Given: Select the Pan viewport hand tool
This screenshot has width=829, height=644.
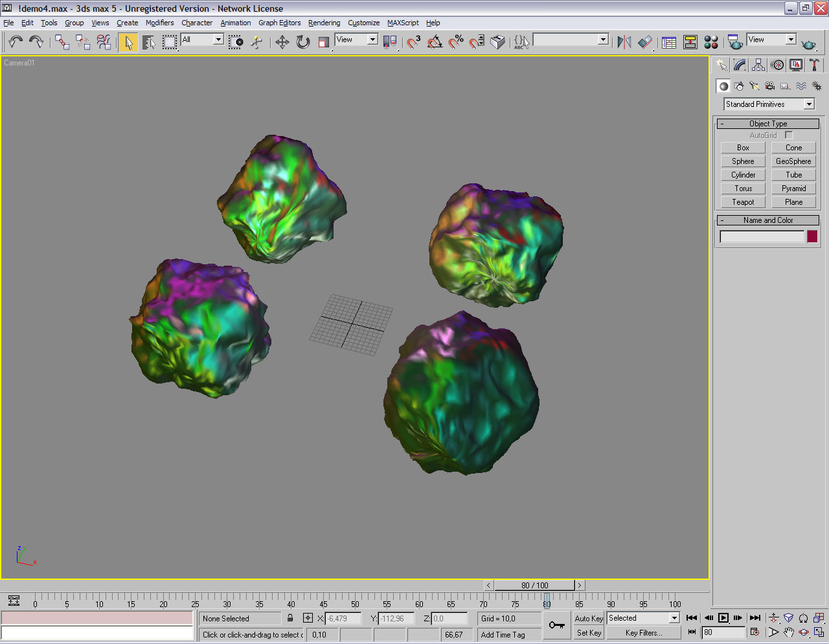Looking at the screenshot, I should pyautogui.click(x=788, y=632).
